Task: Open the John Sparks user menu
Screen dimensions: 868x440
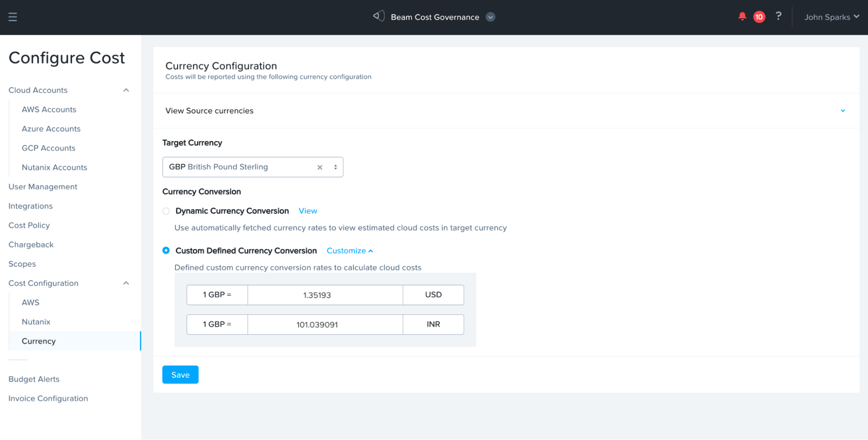Action: (x=831, y=17)
